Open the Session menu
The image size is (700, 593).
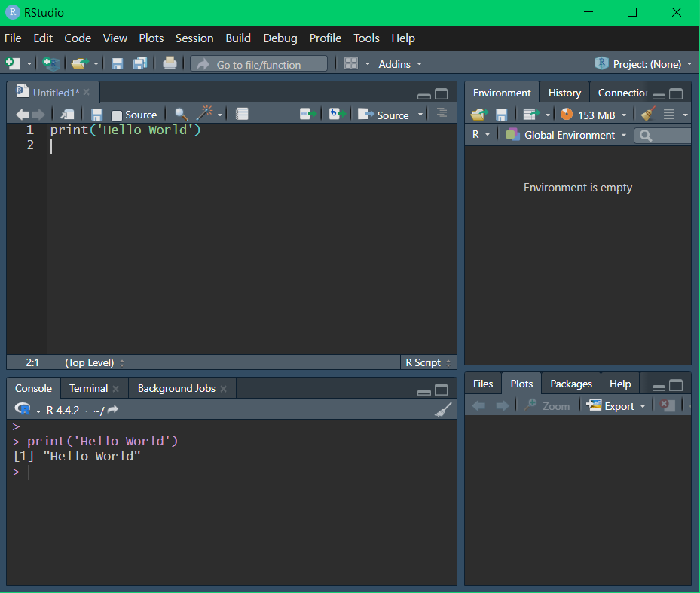tap(194, 38)
